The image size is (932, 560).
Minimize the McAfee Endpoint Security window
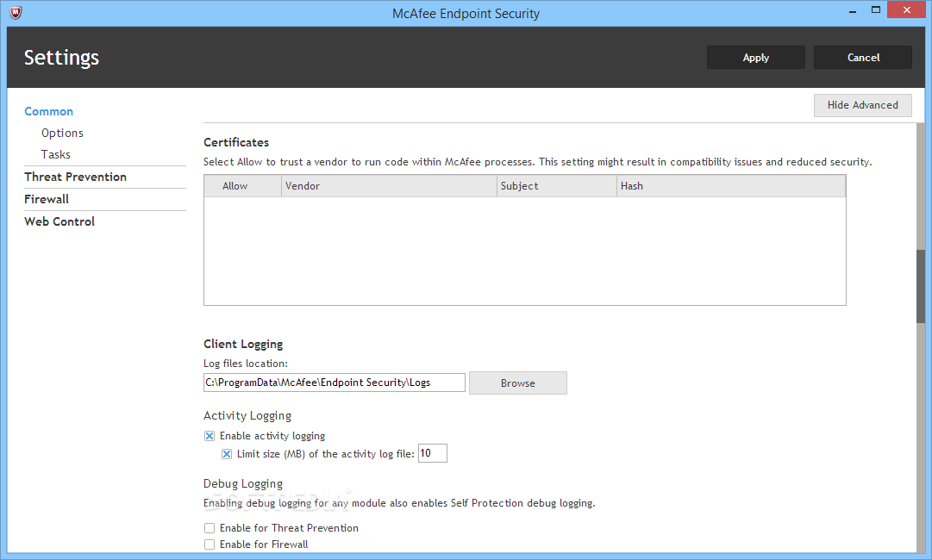(853, 10)
